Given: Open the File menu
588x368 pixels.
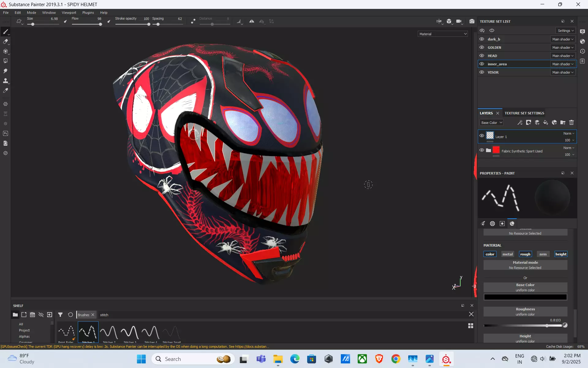Looking at the screenshot, I should (6, 13).
